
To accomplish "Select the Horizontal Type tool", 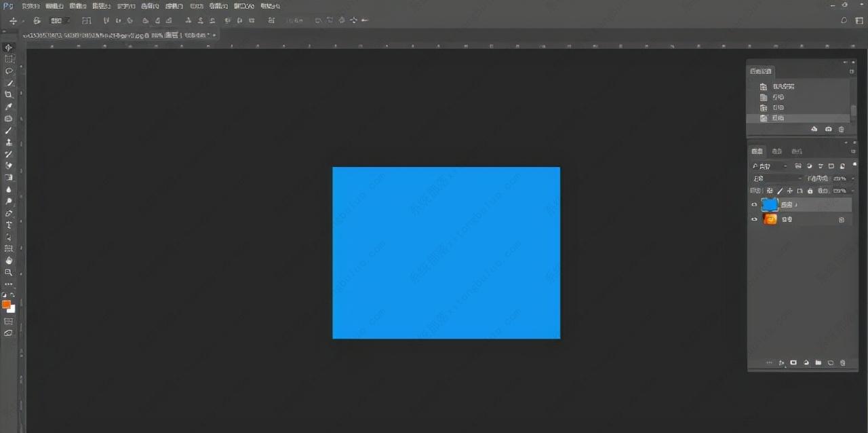I will pyautogui.click(x=9, y=225).
